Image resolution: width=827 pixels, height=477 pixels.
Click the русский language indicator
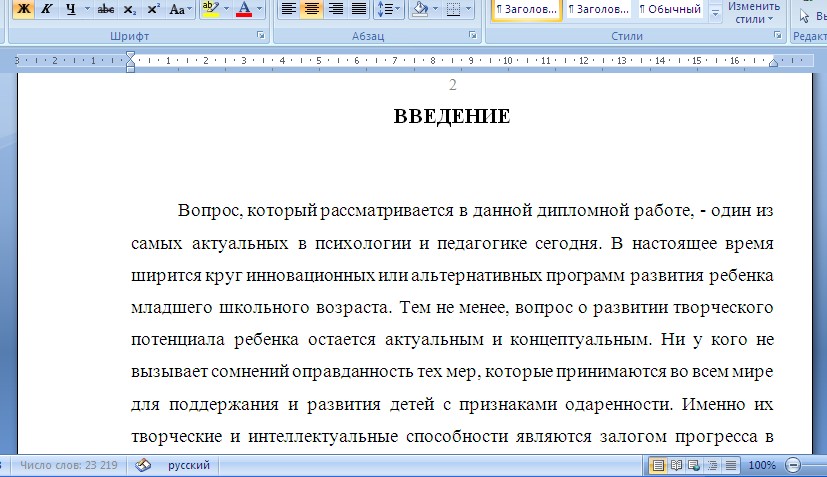188,466
